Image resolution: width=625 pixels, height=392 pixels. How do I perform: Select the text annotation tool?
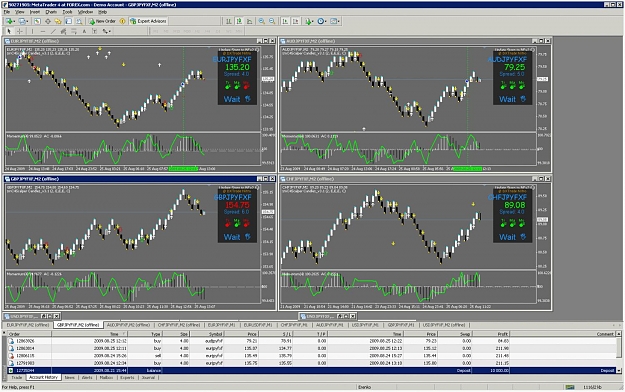[84, 31]
